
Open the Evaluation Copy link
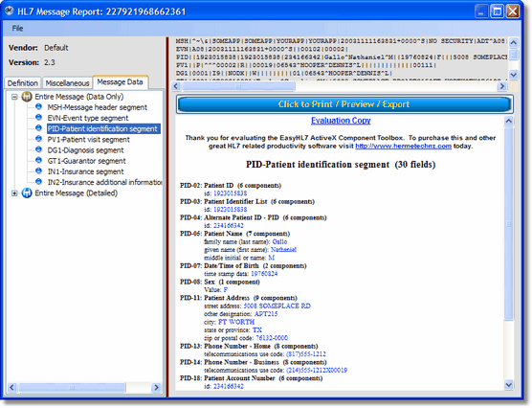(x=341, y=121)
